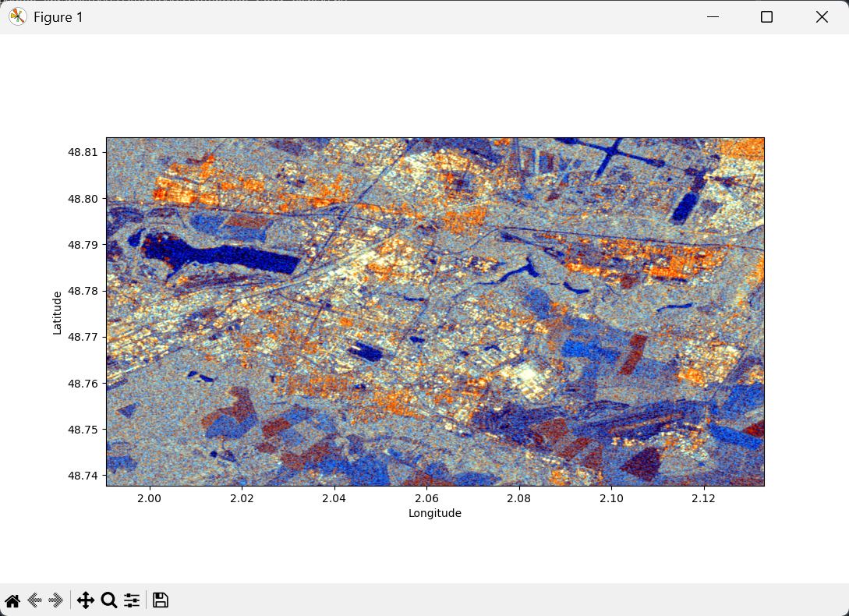This screenshot has width=849, height=616.
Task: Navigate back to the previous view
Action: point(34,600)
